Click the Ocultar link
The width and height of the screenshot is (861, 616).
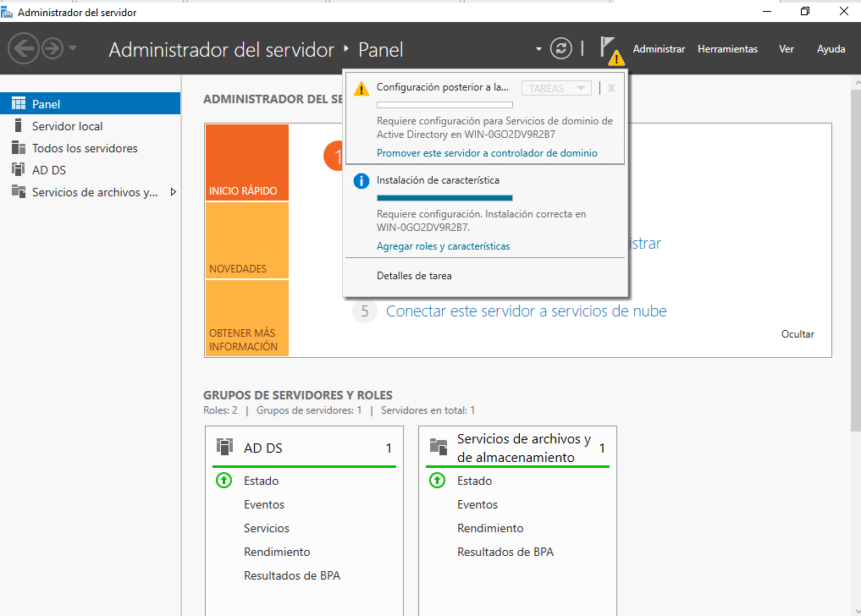click(x=797, y=334)
